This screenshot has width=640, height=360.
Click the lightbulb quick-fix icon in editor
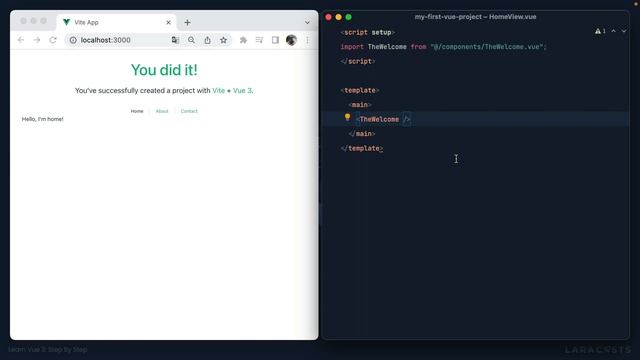pos(347,118)
